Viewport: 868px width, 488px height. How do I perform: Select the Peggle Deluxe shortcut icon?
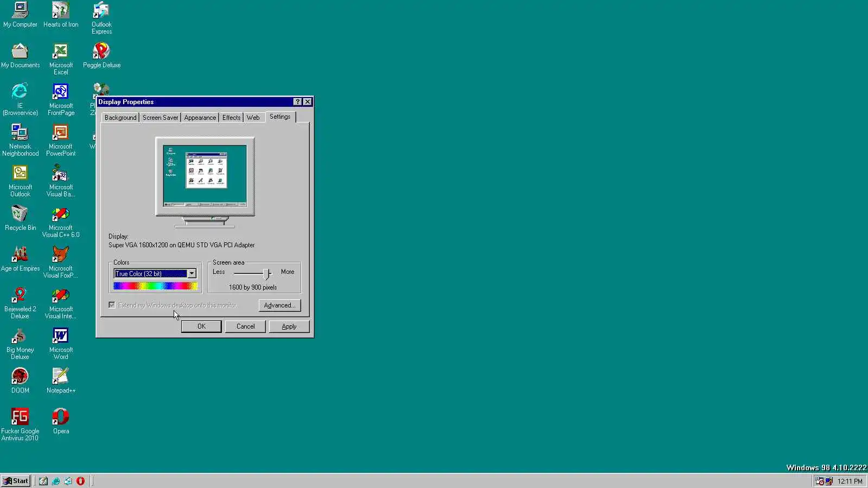(101, 55)
